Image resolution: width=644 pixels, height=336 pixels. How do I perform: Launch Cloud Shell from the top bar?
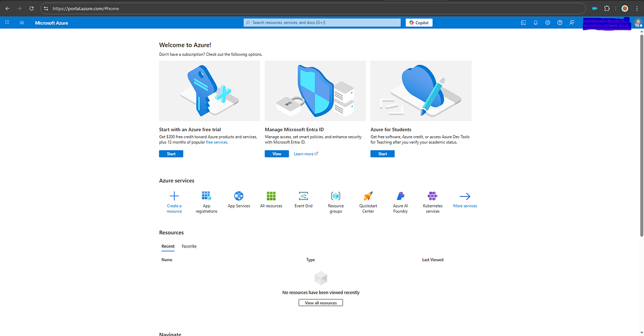point(523,23)
